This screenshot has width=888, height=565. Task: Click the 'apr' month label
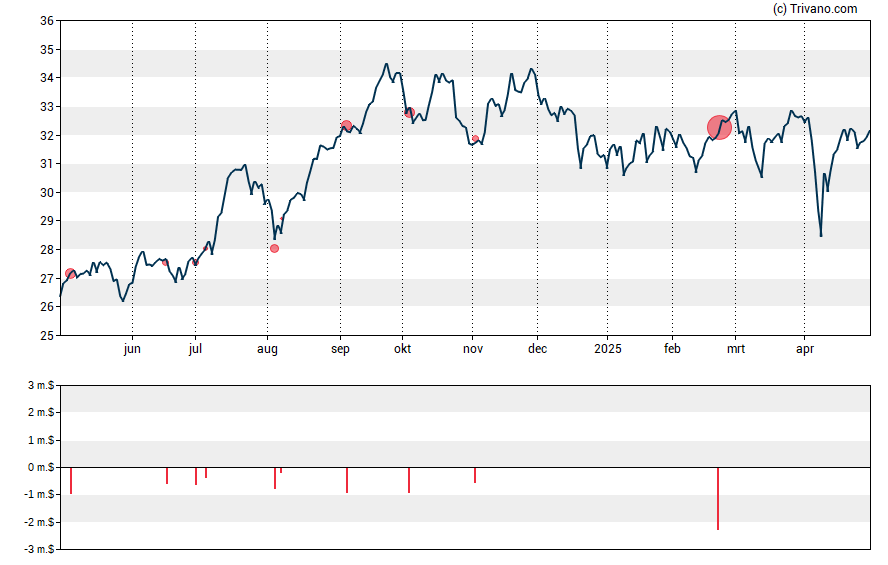pos(805,349)
